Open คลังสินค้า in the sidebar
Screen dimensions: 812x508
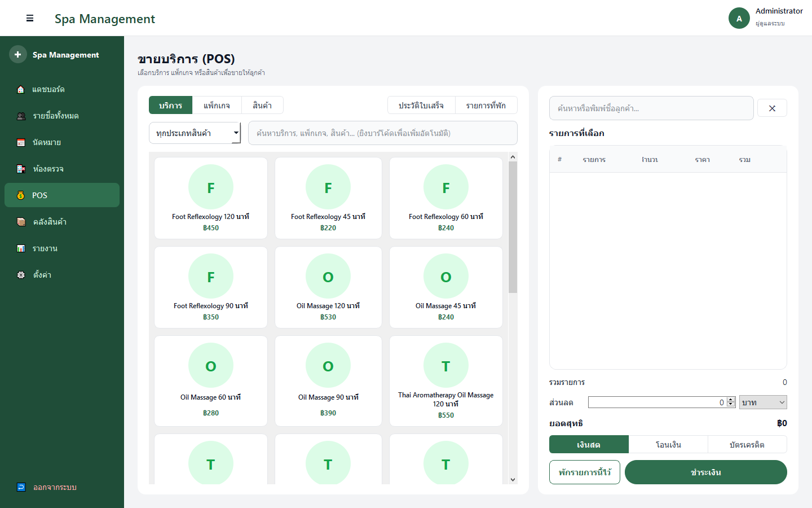(62, 222)
